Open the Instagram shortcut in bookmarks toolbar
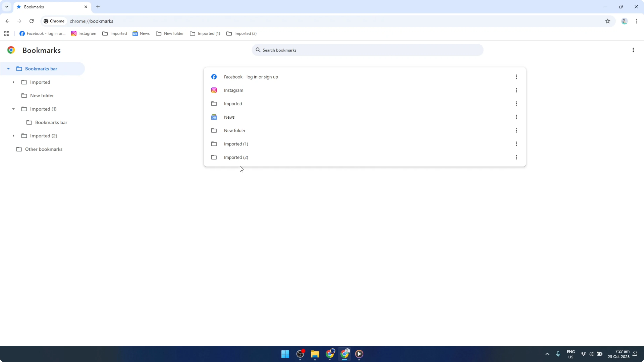The width and height of the screenshot is (644, 362). [84, 33]
